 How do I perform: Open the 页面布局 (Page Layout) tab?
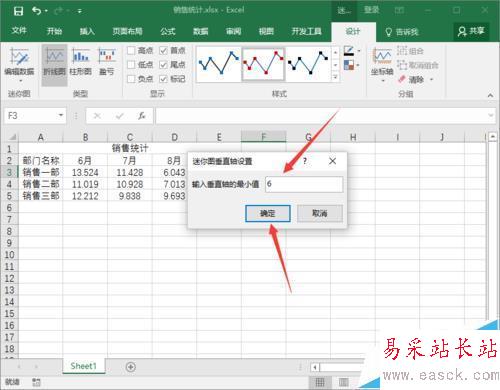(127, 31)
